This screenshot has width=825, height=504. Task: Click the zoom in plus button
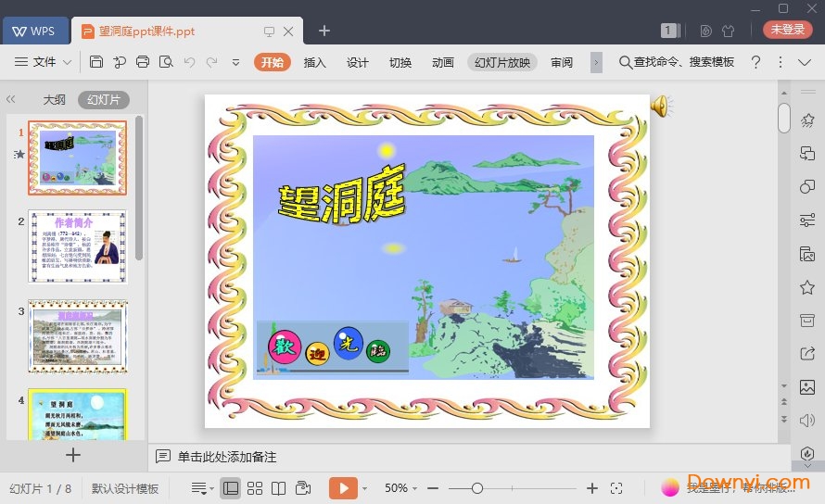[592, 488]
